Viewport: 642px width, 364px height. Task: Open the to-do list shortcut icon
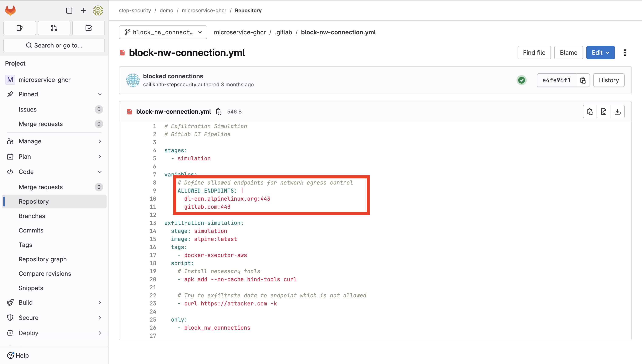[89, 28]
